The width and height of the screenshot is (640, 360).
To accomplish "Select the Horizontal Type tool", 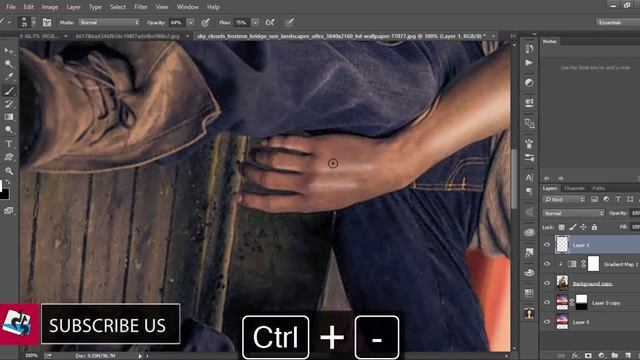I will (9, 144).
